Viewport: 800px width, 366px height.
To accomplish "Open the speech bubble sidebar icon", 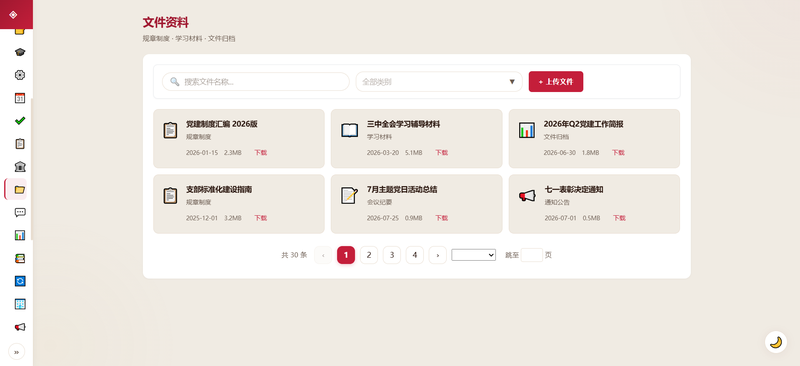I will click(x=20, y=212).
